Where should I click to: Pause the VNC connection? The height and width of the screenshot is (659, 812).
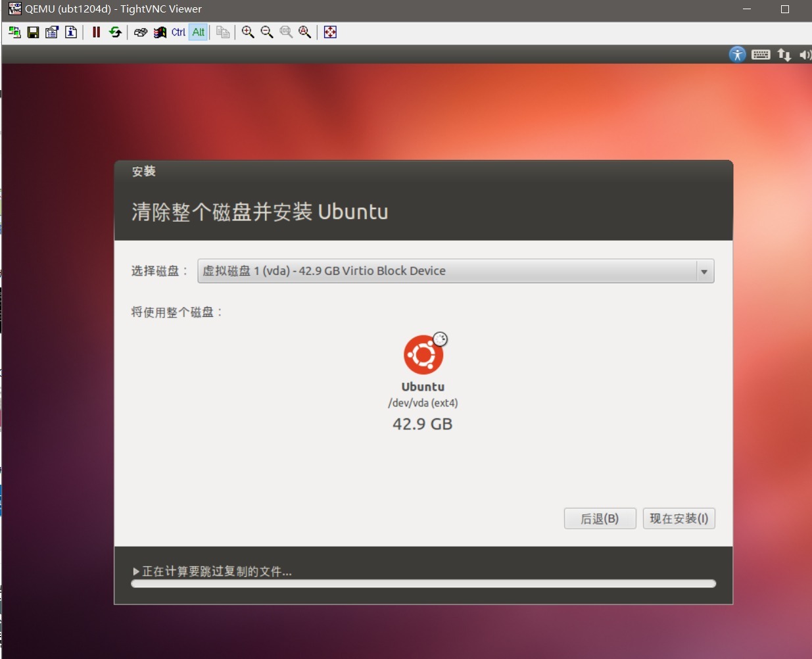click(96, 32)
